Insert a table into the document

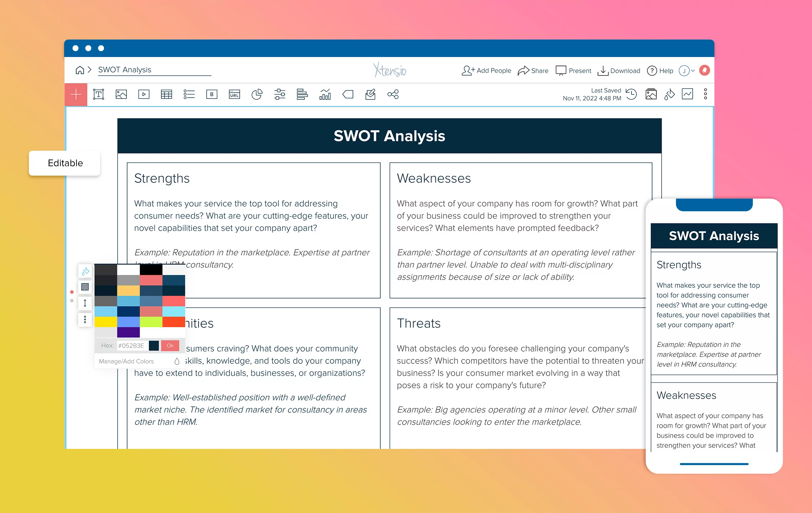(x=166, y=94)
